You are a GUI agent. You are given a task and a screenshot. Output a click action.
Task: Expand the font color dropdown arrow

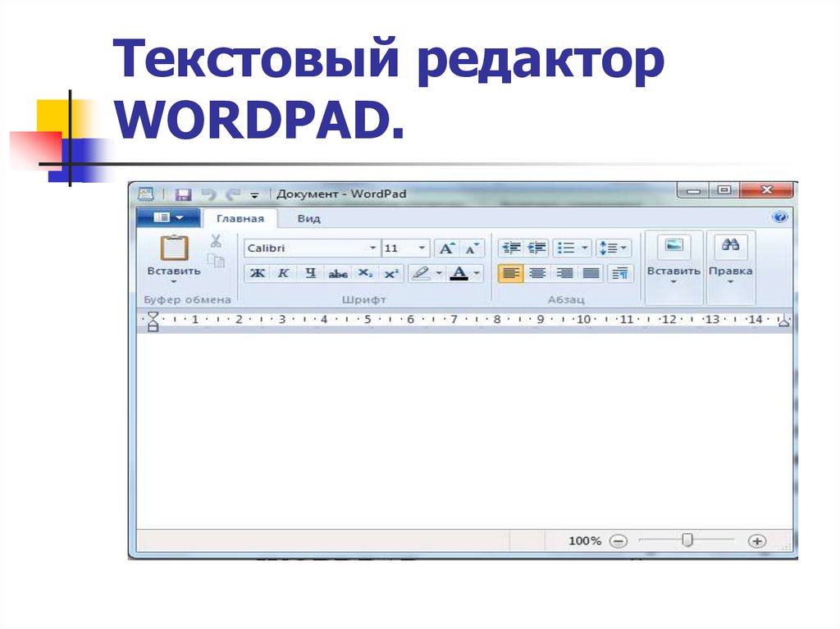(477, 273)
